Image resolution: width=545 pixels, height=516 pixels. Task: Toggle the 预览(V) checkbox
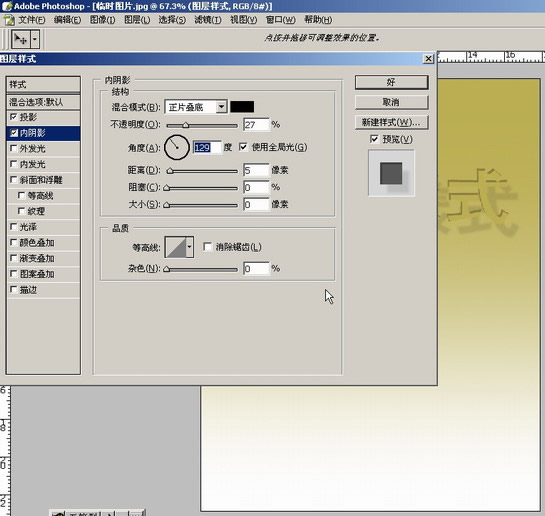(374, 139)
